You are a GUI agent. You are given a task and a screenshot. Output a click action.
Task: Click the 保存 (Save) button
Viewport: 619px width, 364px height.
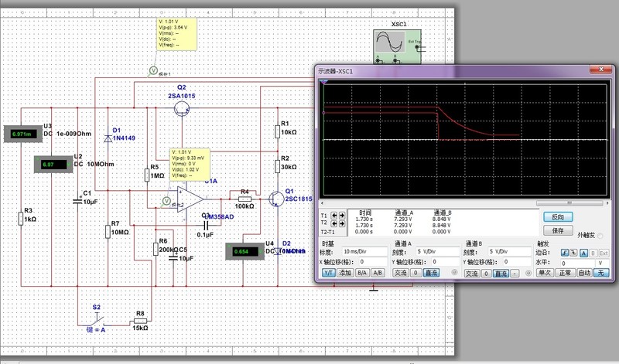(x=557, y=230)
